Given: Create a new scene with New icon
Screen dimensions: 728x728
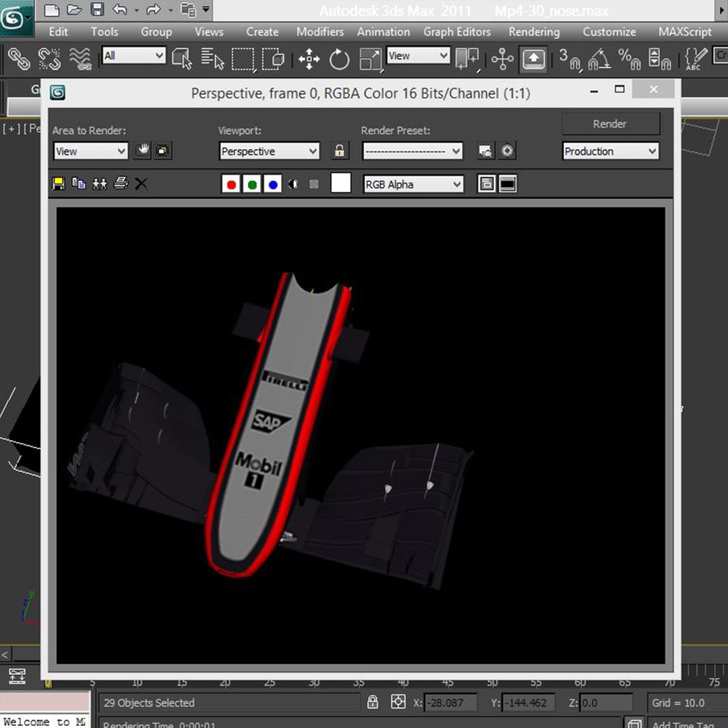Looking at the screenshot, I should pos(51,9).
